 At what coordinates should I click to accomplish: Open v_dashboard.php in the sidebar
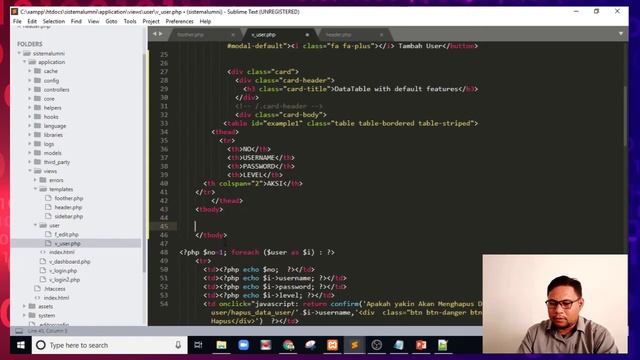click(69, 262)
